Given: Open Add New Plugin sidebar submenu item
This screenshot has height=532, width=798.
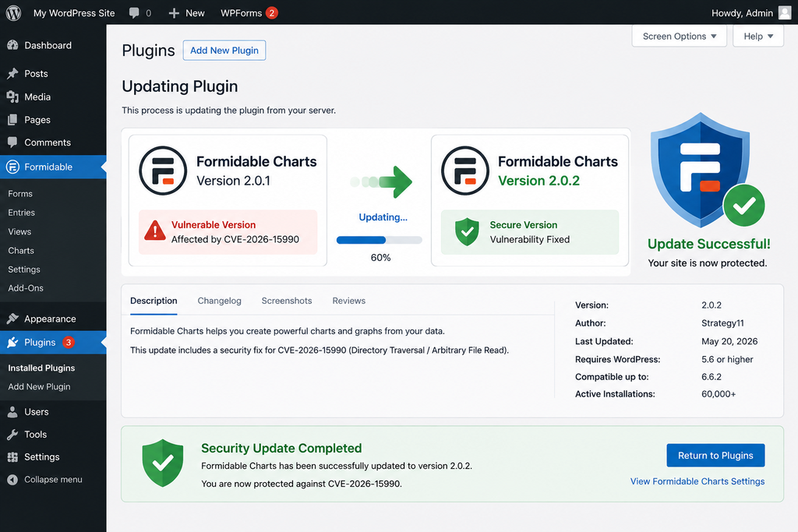Looking at the screenshot, I should [x=39, y=386].
